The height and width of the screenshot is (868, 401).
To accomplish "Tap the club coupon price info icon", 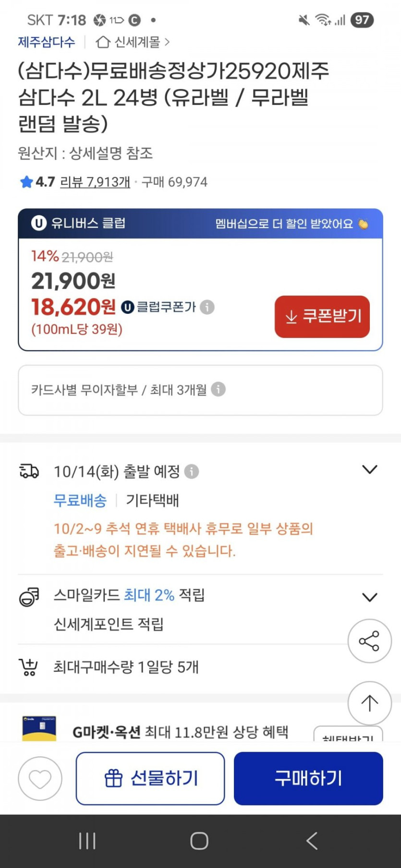I will (x=207, y=307).
